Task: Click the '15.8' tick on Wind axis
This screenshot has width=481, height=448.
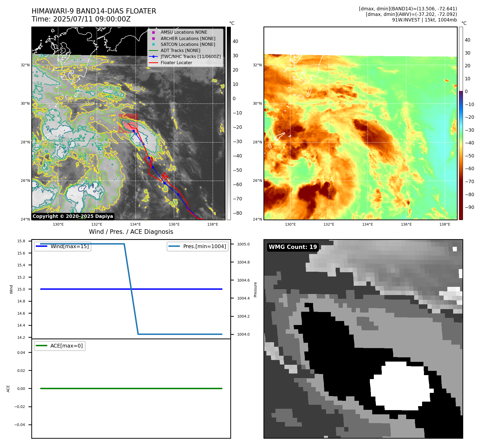Action: 21,241
